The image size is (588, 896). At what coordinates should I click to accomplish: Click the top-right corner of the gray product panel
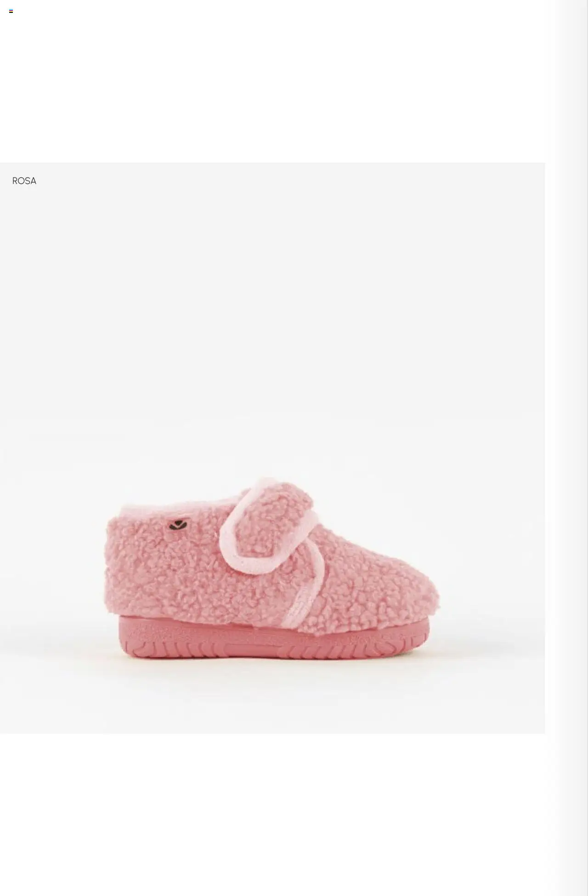click(x=533, y=172)
